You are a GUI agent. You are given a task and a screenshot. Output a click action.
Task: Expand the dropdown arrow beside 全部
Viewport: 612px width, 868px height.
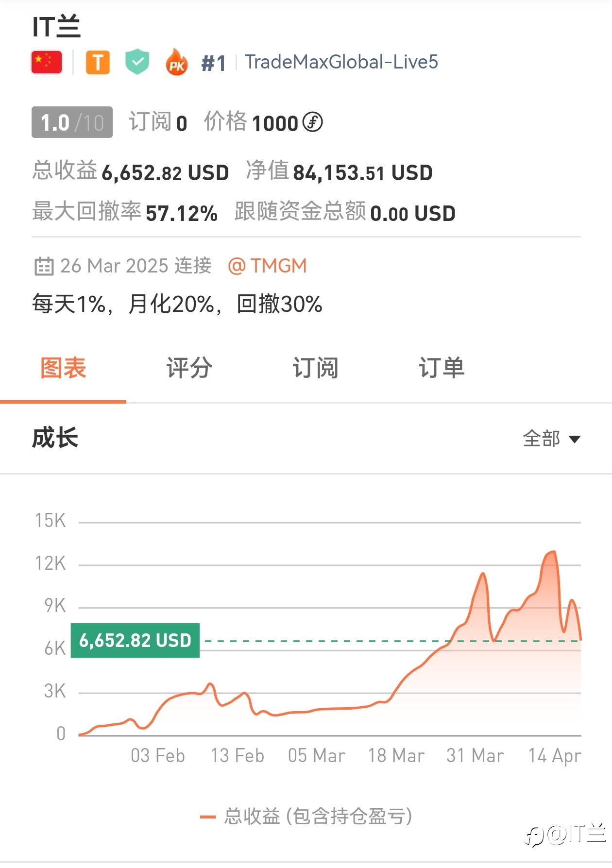click(x=575, y=439)
